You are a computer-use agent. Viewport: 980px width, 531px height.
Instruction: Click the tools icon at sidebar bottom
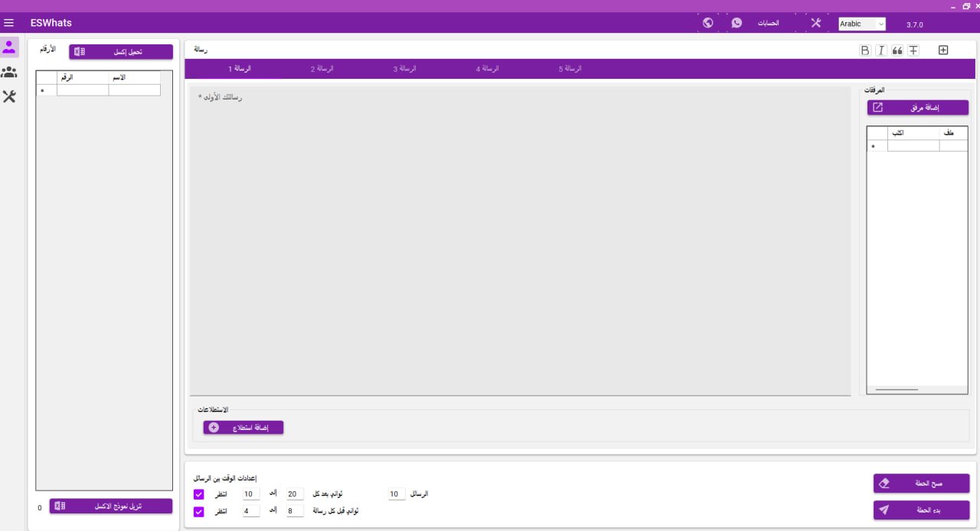pyautogui.click(x=9, y=97)
